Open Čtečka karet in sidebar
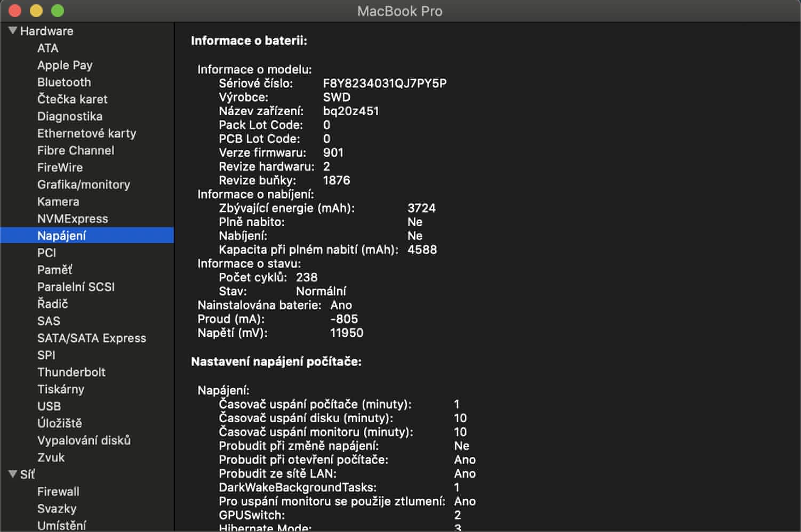The width and height of the screenshot is (801, 532). pyautogui.click(x=72, y=99)
